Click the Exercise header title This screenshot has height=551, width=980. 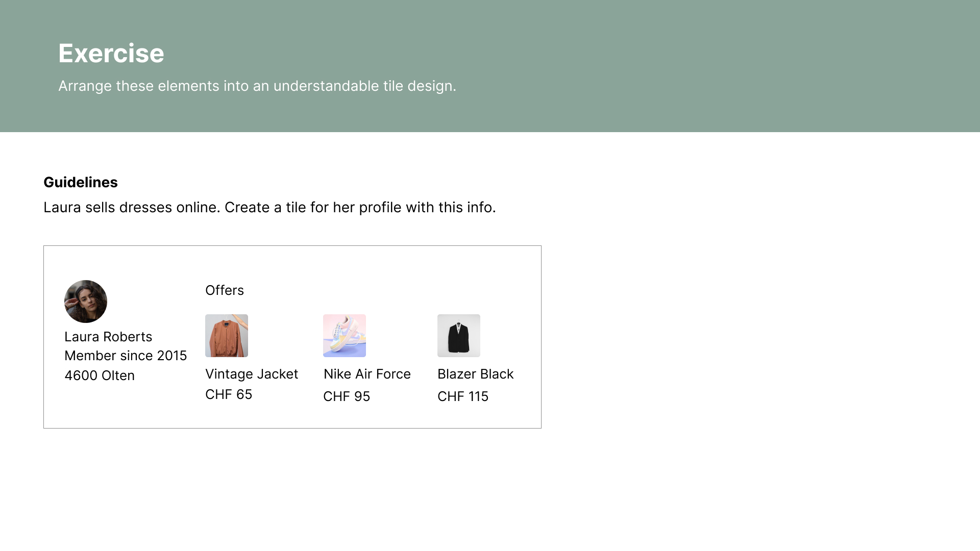[111, 53]
